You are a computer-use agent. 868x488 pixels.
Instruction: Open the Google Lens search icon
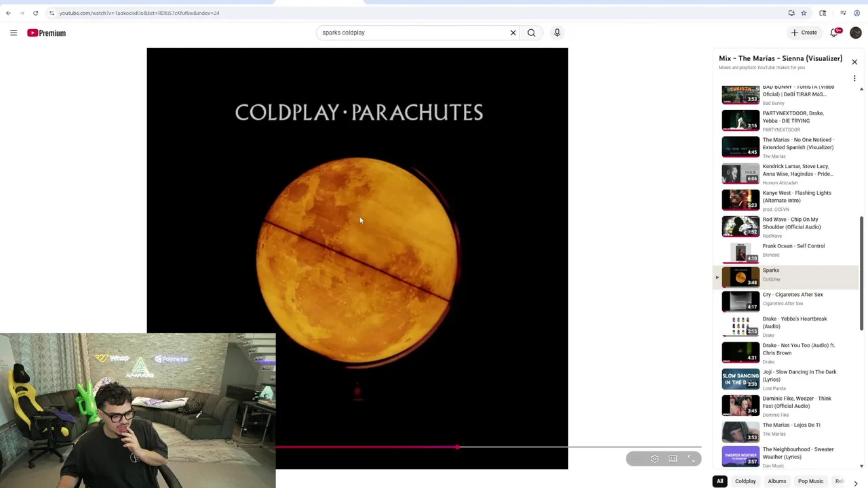823,13
